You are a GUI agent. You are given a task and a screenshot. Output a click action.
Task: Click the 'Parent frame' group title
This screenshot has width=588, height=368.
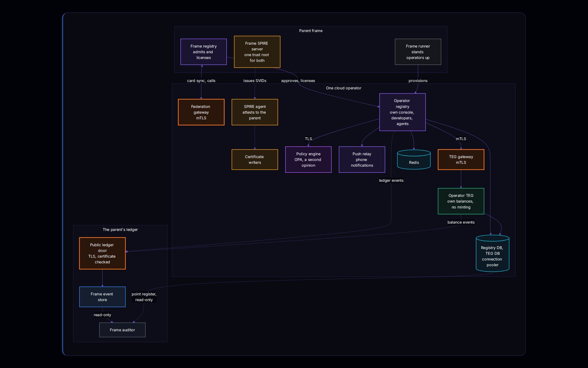coord(311,31)
